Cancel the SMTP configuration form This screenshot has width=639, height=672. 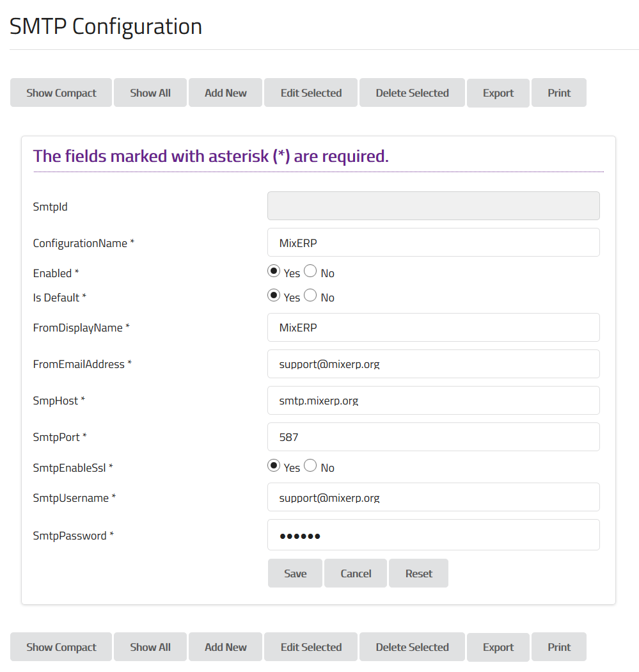[x=356, y=573]
